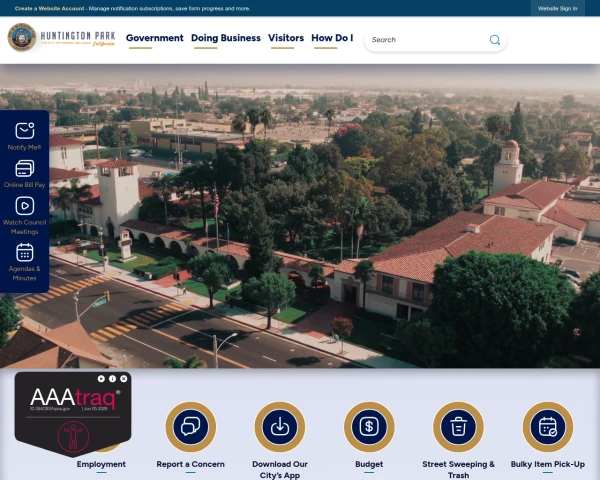The width and height of the screenshot is (600, 480).
Task: Open the Online Bill Pay card icon
Action: click(24, 168)
